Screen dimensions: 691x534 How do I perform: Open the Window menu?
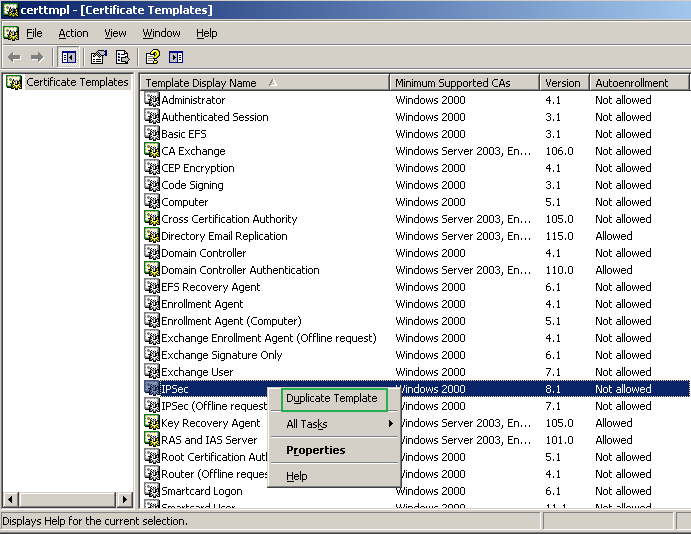[161, 33]
